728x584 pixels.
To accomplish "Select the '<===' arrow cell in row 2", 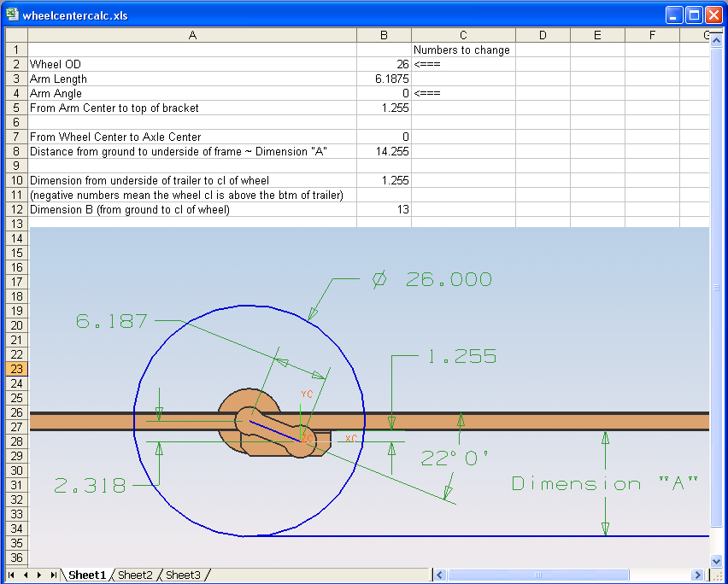I will pos(463,64).
